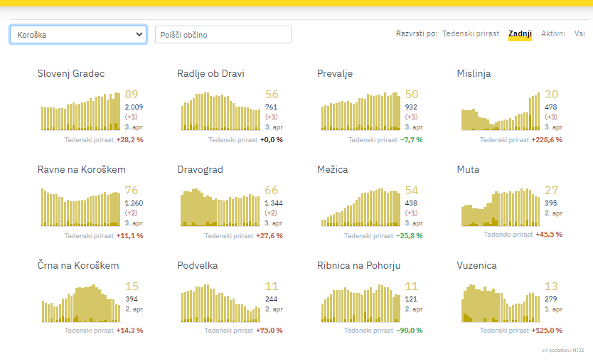This screenshot has width=593, height=364.
Task: Click the Podvelka municipality title
Action: click(198, 265)
